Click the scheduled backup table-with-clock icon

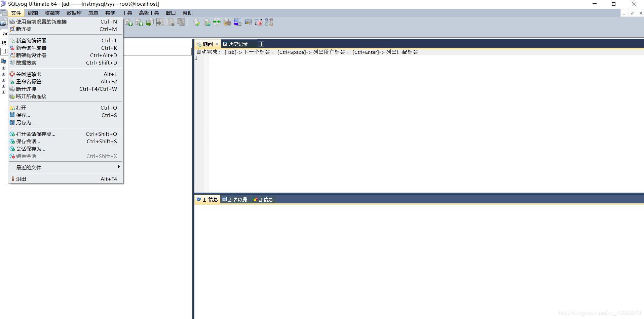tap(238, 23)
